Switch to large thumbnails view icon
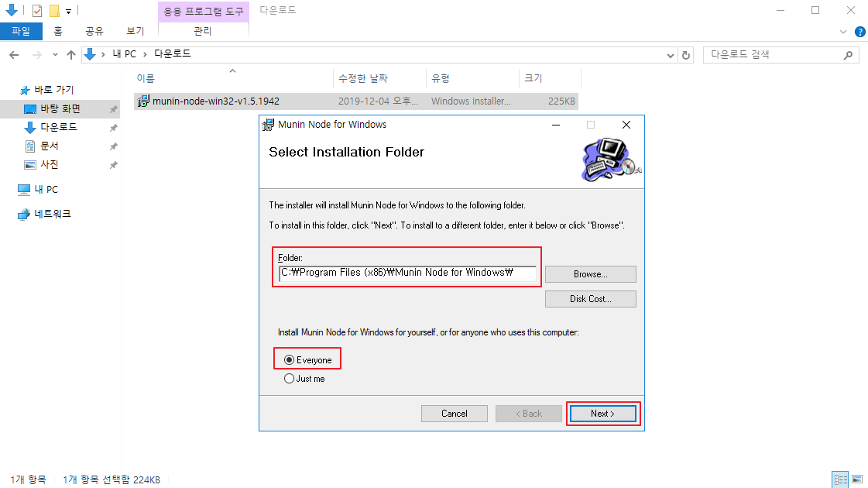The width and height of the screenshot is (868, 488). point(857,479)
